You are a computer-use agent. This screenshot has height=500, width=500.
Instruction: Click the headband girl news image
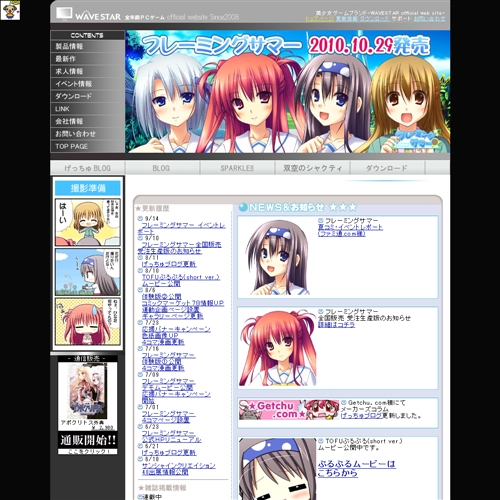coord(278,257)
